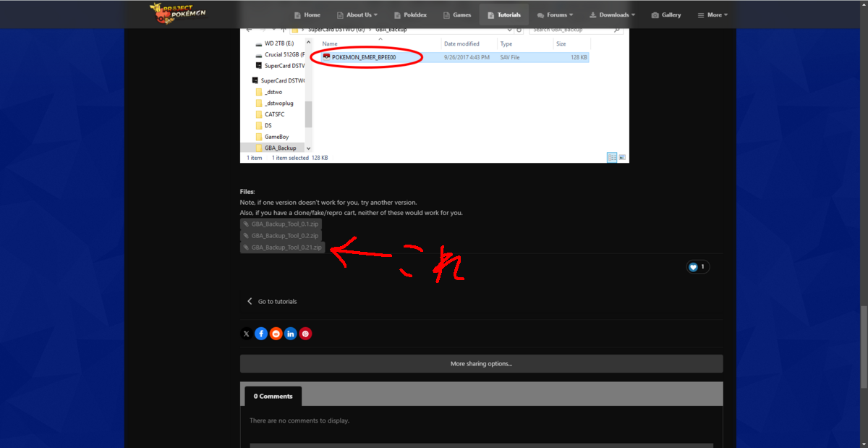Share on Reddit icon
The width and height of the screenshot is (868, 448).
pyautogui.click(x=276, y=334)
